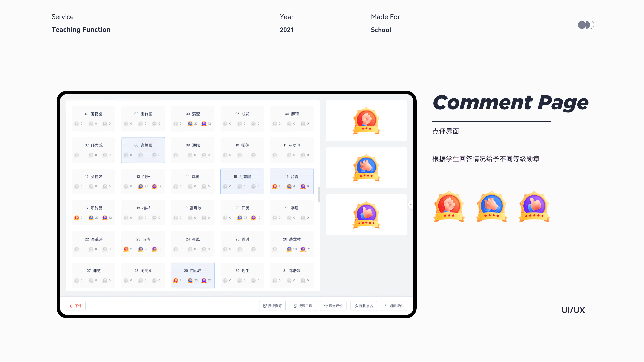Click 随机点名 random roll call
This screenshot has width=644, height=362.
point(363,306)
